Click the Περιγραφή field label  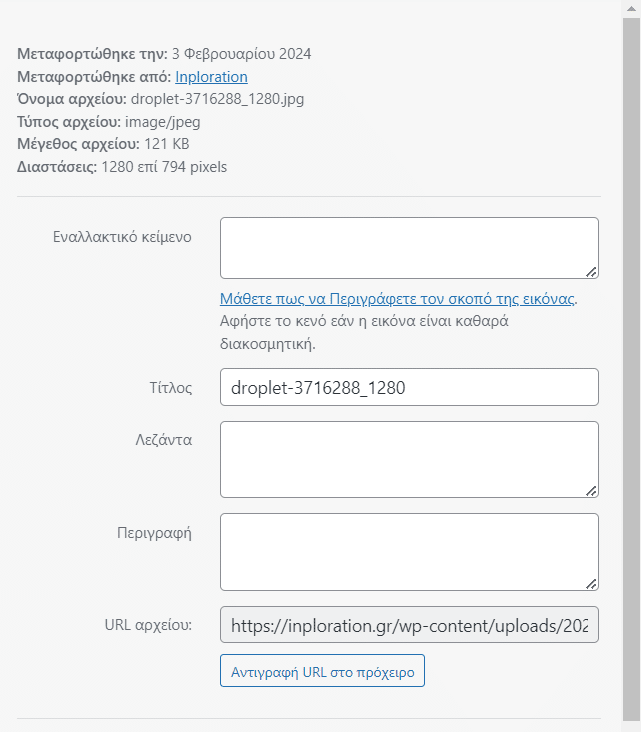[154, 533]
